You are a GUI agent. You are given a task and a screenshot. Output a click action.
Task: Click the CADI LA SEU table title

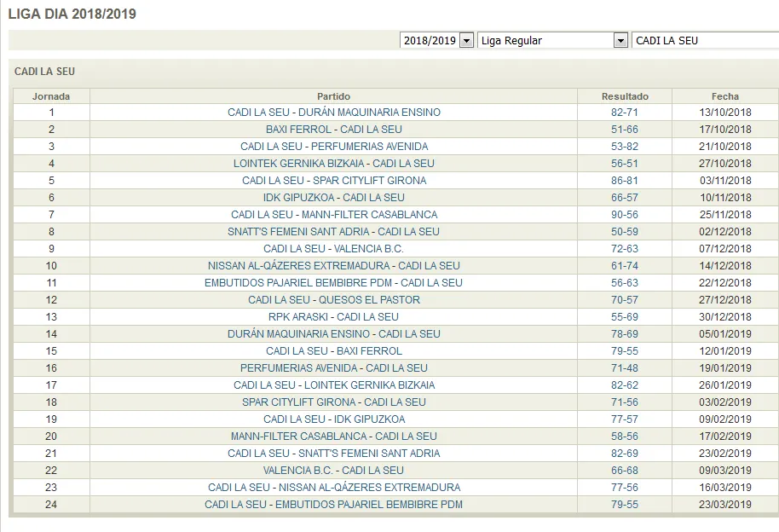tap(44, 72)
